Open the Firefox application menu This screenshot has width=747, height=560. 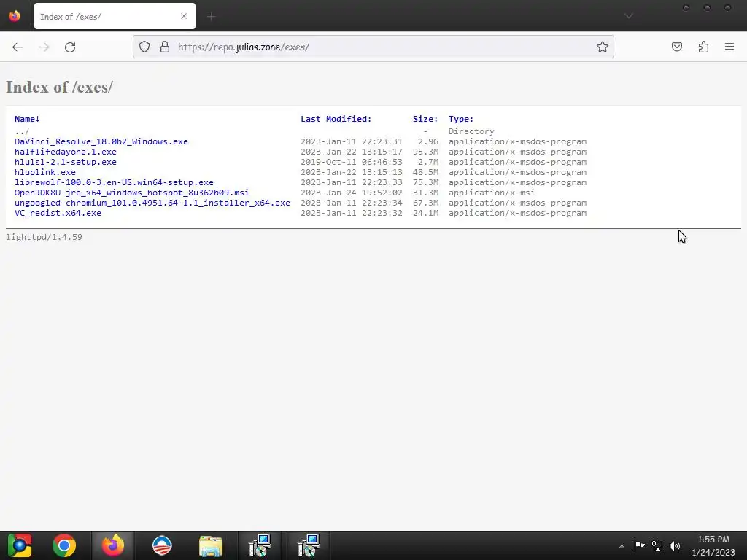point(729,47)
